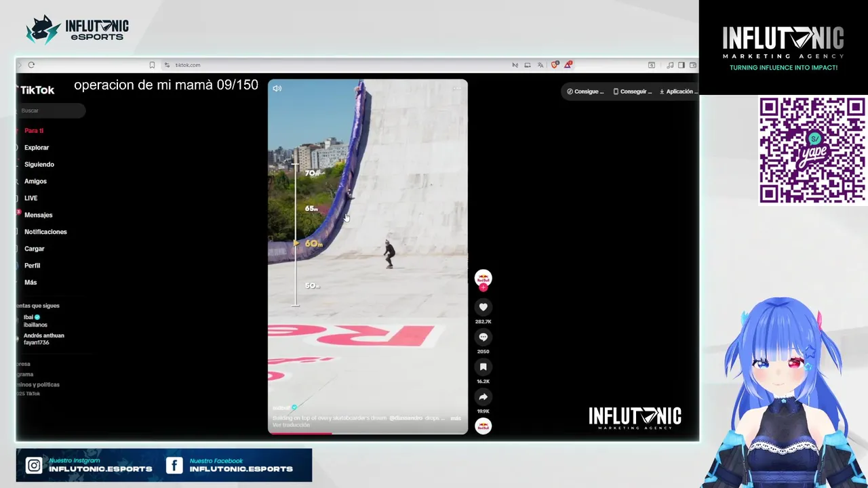868x488 pixels.
Task: Click Ver traducción under the caption
Action: pyautogui.click(x=291, y=425)
